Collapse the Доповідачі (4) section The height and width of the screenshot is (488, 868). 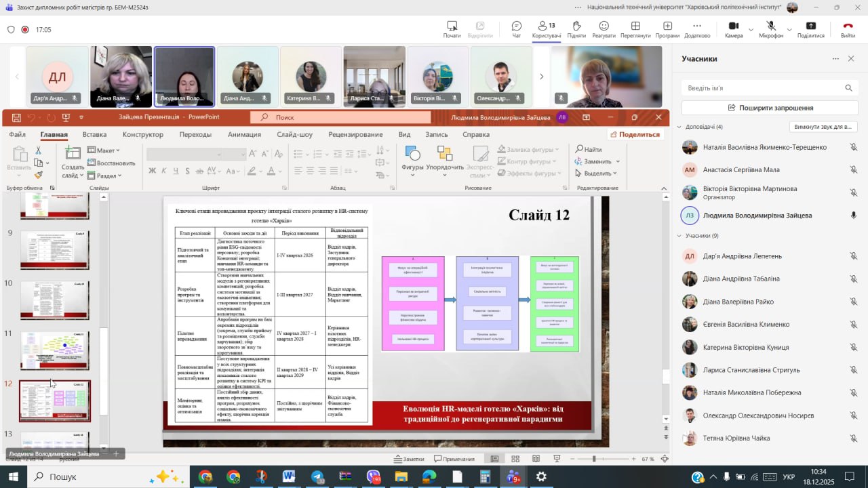pos(679,127)
